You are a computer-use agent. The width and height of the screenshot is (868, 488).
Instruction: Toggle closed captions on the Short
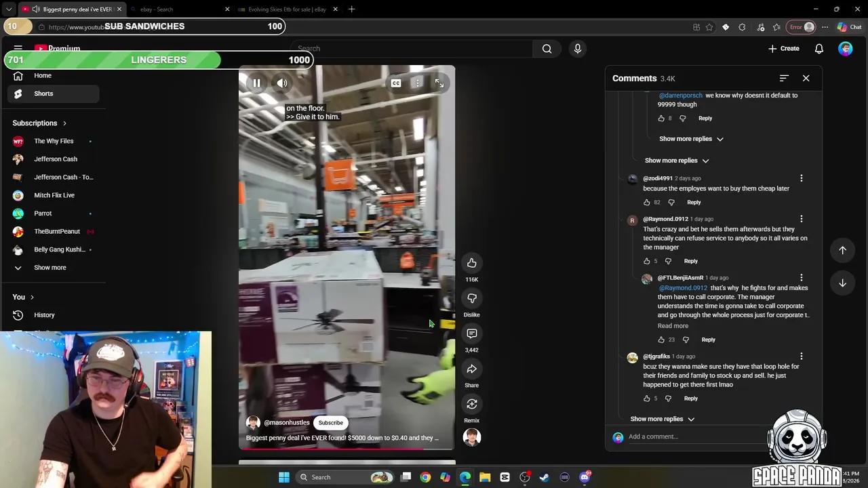396,83
